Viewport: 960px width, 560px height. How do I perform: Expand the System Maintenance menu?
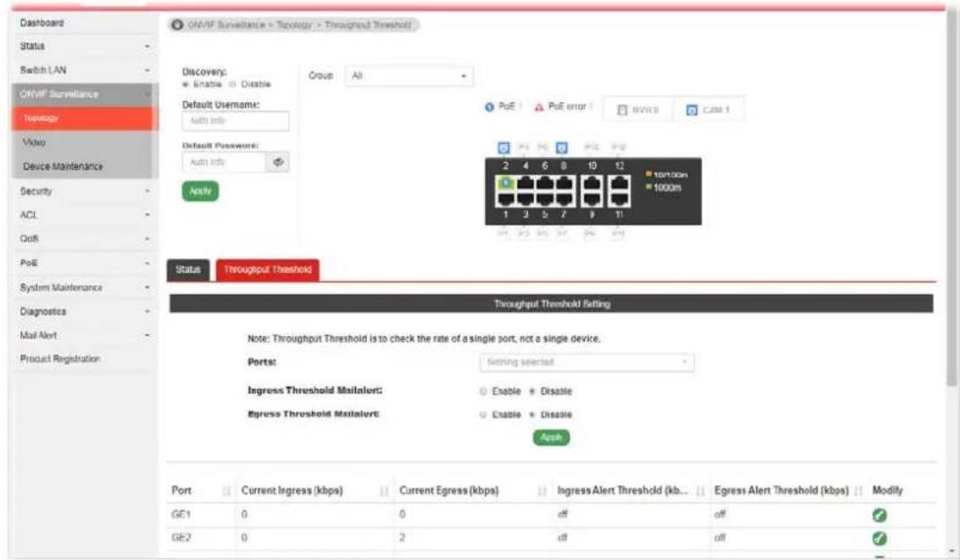84,287
